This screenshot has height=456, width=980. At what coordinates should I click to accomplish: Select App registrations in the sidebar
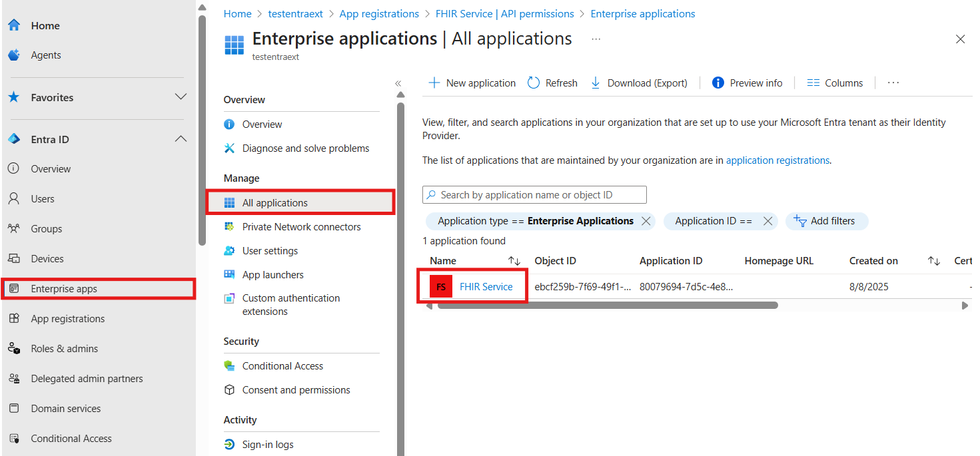[x=68, y=318]
